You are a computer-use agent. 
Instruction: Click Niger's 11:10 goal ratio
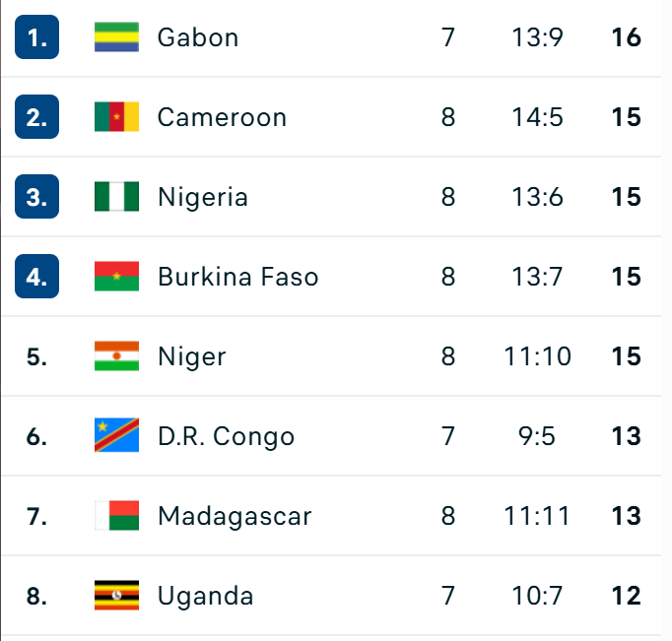[537, 356]
